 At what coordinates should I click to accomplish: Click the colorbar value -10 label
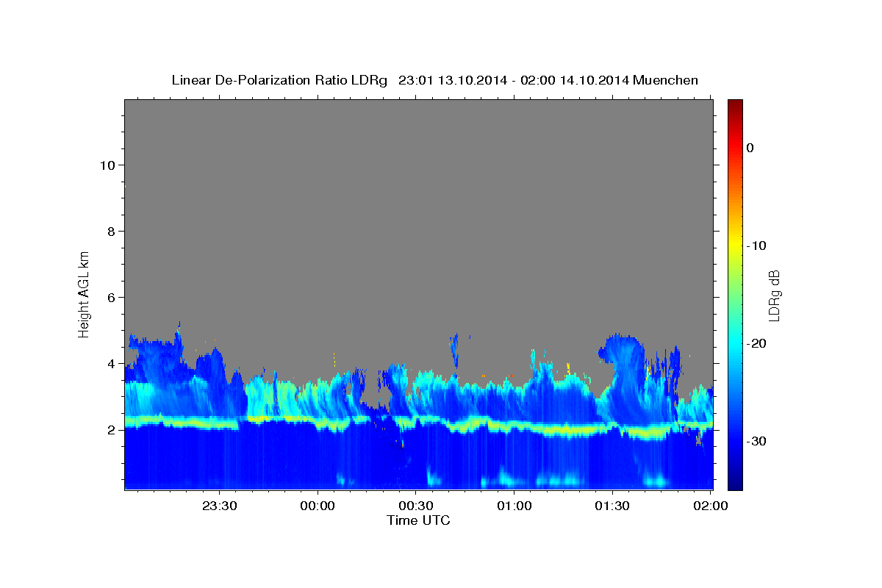758,245
